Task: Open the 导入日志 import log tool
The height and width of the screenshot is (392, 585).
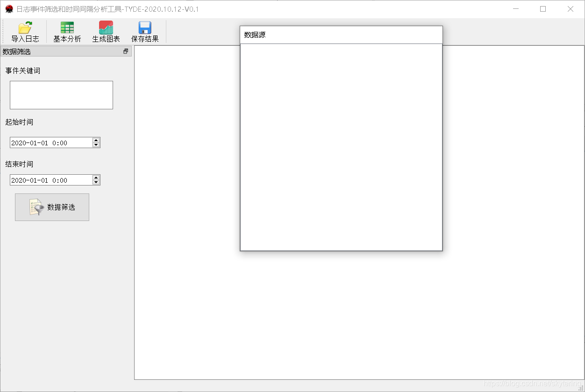Action: tap(25, 32)
